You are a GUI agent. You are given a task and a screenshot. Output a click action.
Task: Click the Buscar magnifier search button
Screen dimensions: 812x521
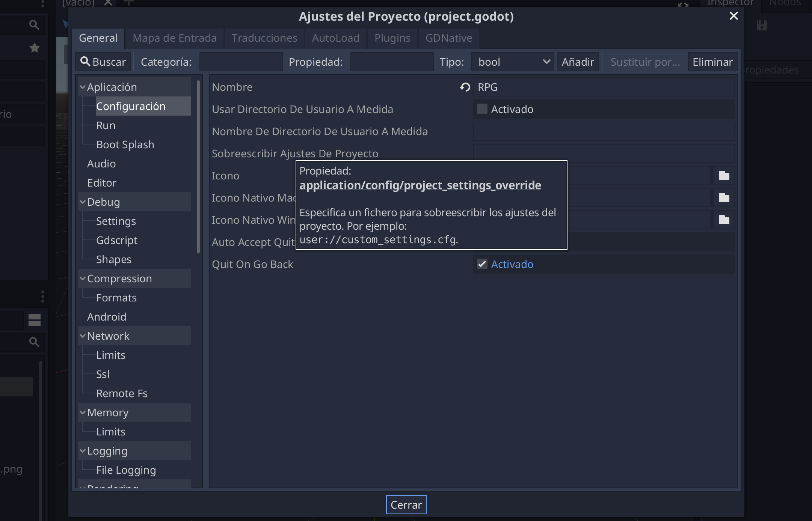pyautogui.click(x=103, y=62)
